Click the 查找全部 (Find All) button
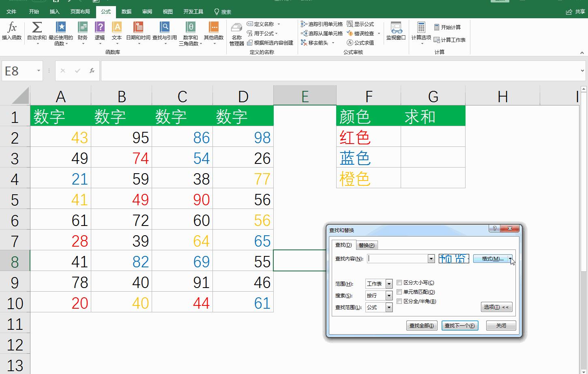Image resolution: width=588 pixels, height=374 pixels. (x=421, y=325)
